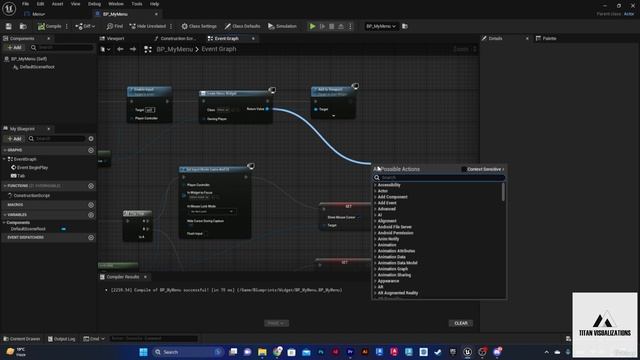Focus the All Possible Actions search field

click(x=439, y=178)
